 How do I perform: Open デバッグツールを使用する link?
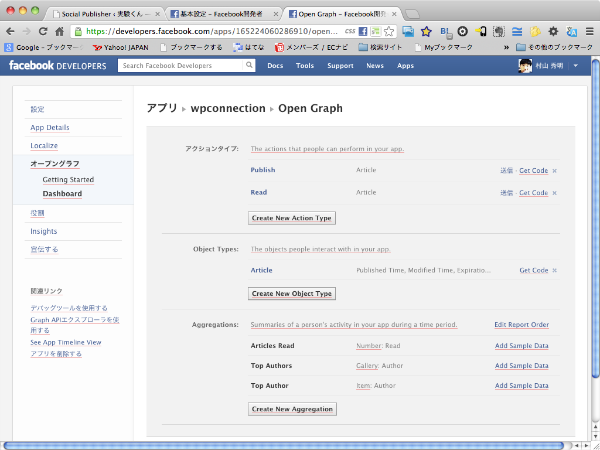(69, 308)
